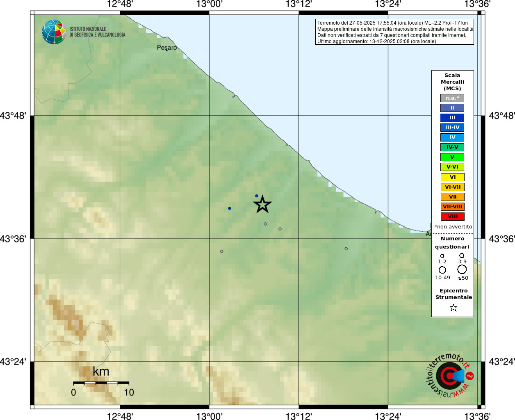Click the V bright-green legend swatch
The width and height of the screenshot is (515, 420).
point(452,157)
